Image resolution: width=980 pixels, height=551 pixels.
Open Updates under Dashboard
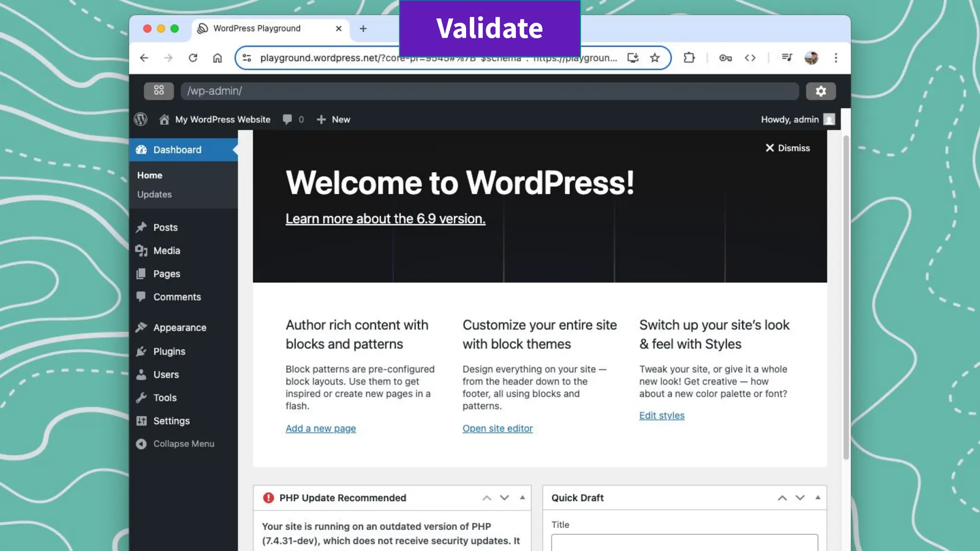(154, 195)
